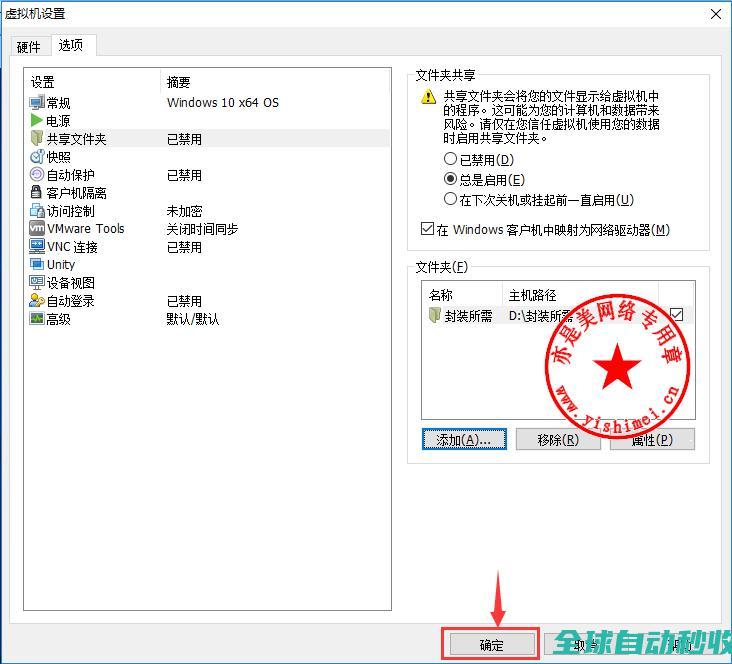732x664 pixels.
Task: Select the 快照 (Snapshots) icon
Action: [x=37, y=157]
